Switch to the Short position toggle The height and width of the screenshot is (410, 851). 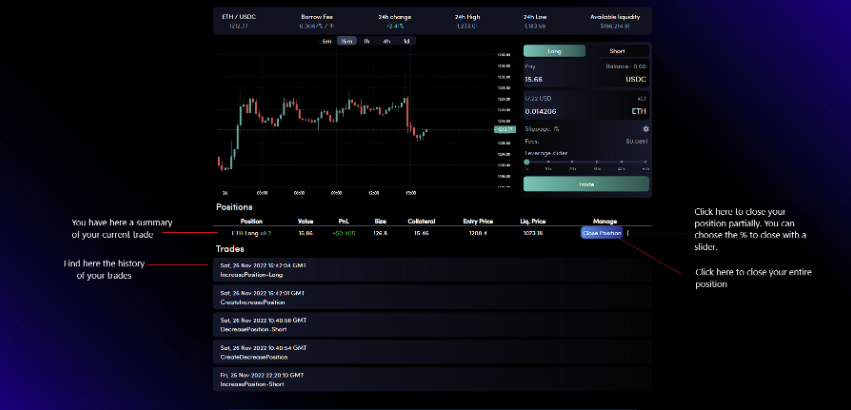(617, 51)
